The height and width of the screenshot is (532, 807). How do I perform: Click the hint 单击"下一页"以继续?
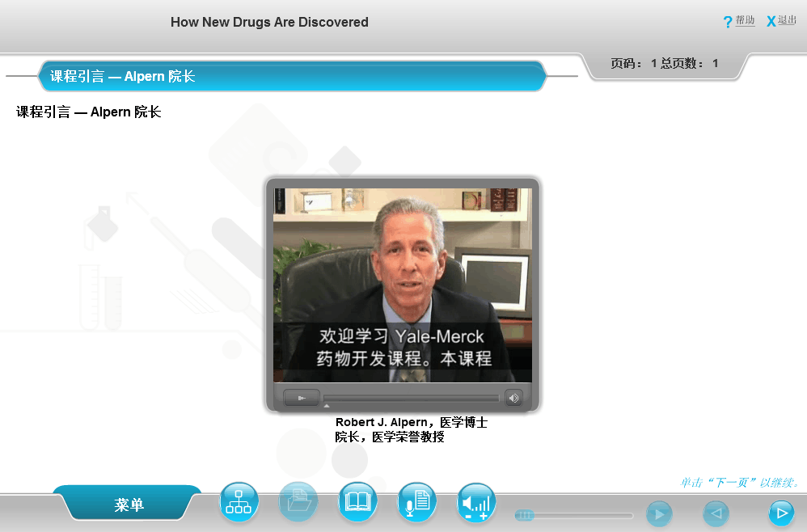[740, 483]
